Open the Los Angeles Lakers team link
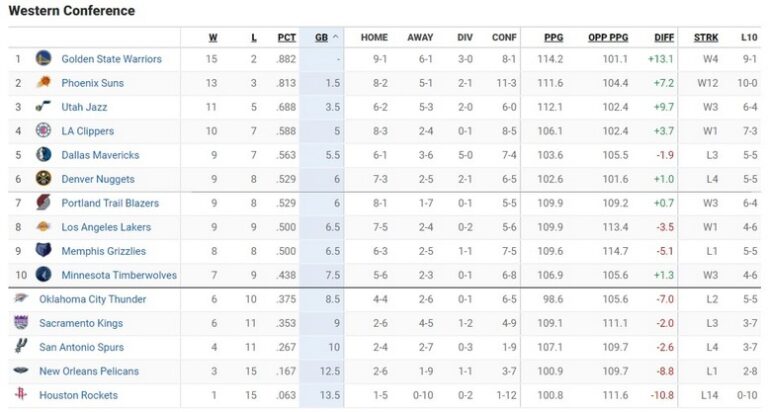Screen dimensions: 768x412 tap(106, 227)
